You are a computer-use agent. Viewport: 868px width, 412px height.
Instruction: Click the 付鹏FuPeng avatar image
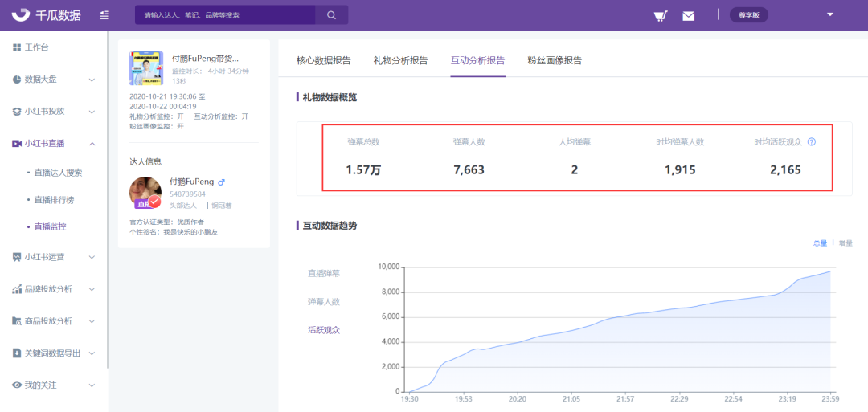pyautogui.click(x=145, y=193)
